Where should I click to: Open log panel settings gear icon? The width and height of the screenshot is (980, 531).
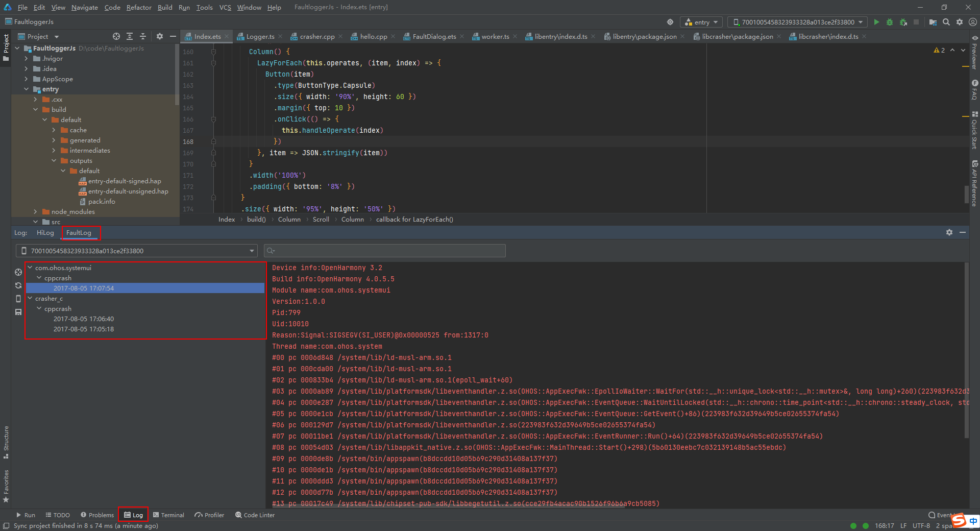pyautogui.click(x=949, y=232)
